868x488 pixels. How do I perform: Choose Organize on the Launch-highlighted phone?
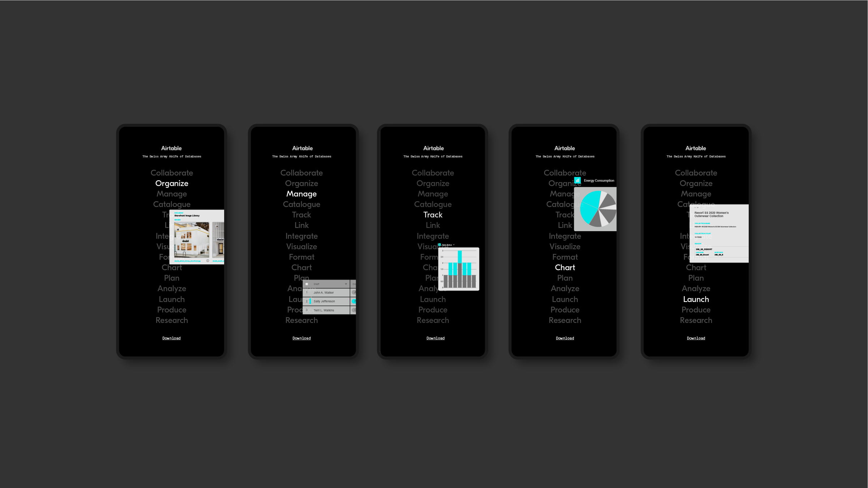[696, 183]
